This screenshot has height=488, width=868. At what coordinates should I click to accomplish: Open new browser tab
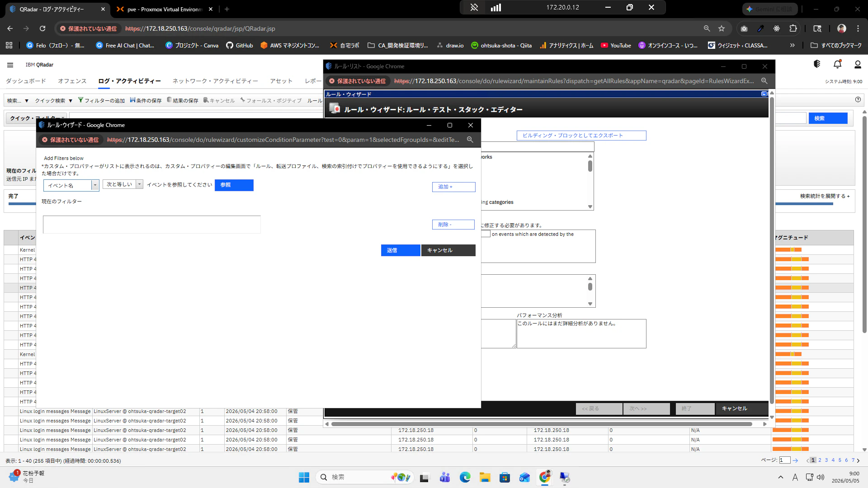pos(227,9)
